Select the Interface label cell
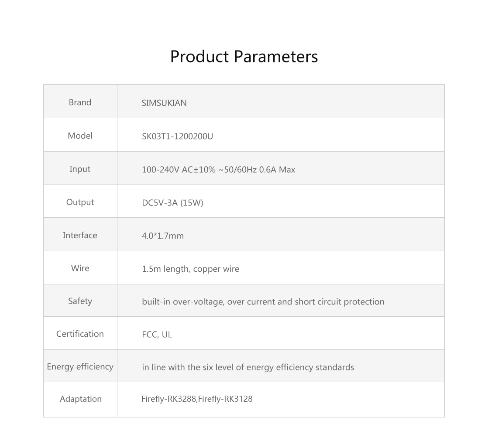Screen dimensions: 488x448 [80, 234]
